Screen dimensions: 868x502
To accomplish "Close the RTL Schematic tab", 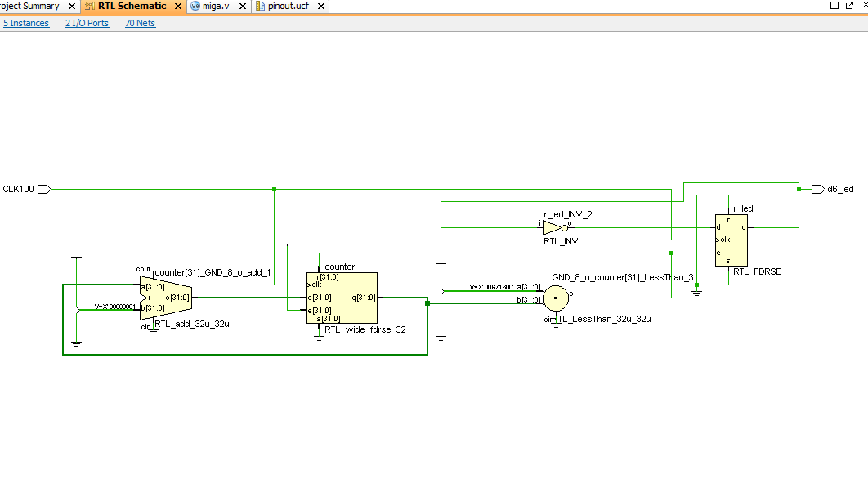I will [178, 6].
